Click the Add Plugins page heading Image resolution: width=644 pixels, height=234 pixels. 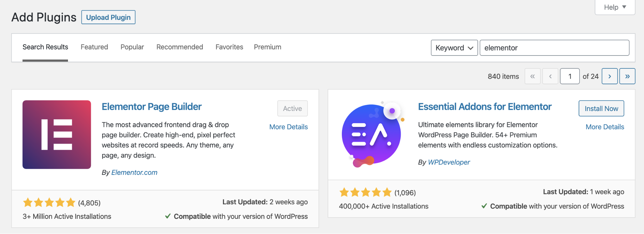coord(44,17)
